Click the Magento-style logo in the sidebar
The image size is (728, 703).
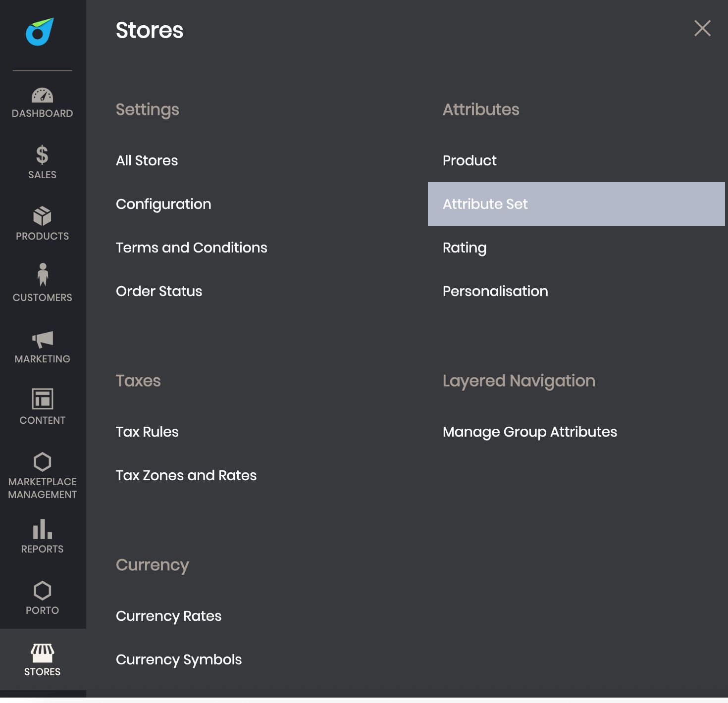[x=40, y=32]
